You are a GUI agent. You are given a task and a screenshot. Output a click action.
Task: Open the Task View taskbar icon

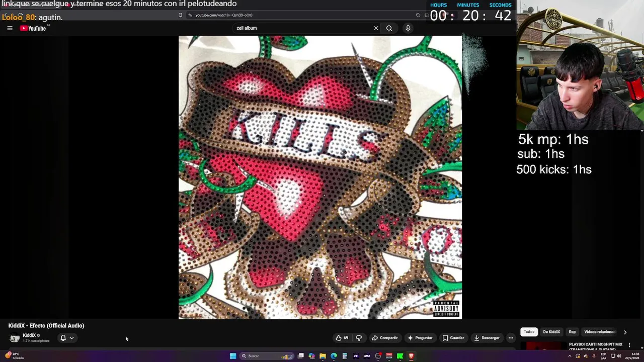301,356
